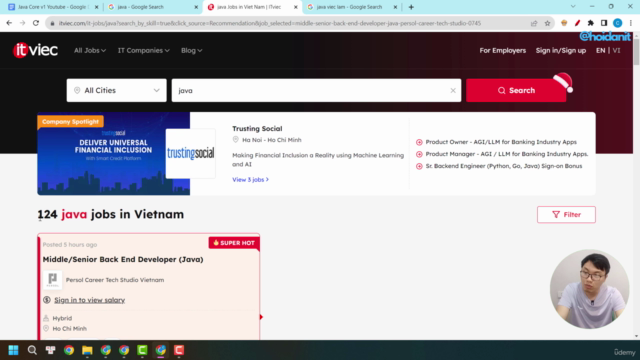Open a new browser tab
Screen dimensions: 640x360
[411, 7]
